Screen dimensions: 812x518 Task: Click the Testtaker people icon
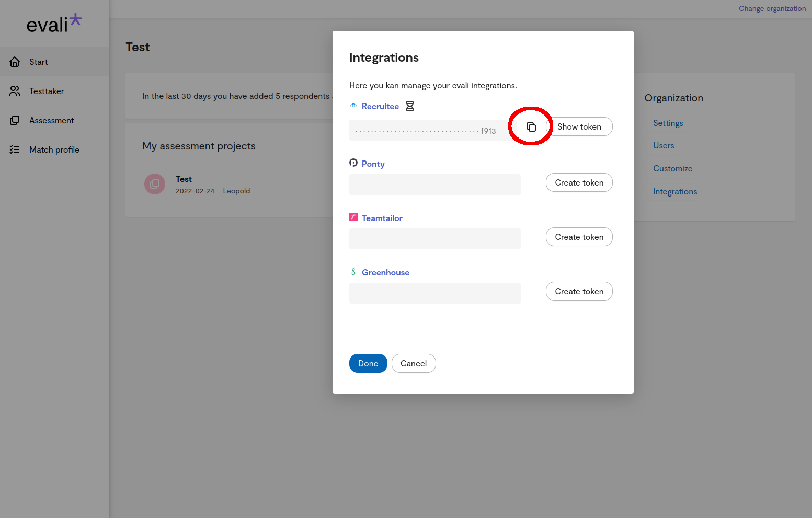pos(15,91)
